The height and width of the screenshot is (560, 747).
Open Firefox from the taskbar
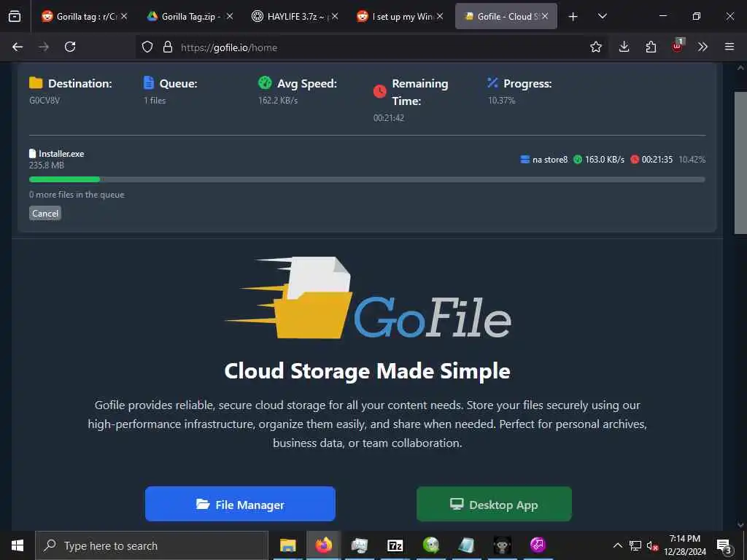(323, 545)
